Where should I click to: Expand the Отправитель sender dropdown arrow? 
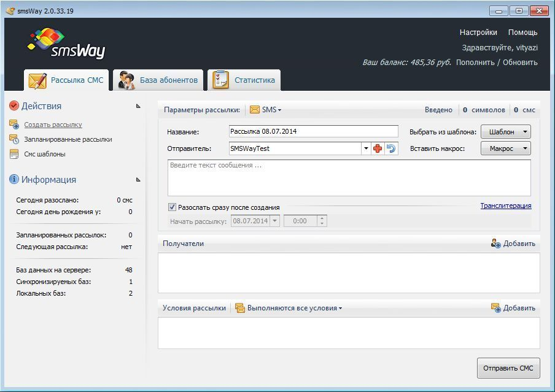point(366,148)
